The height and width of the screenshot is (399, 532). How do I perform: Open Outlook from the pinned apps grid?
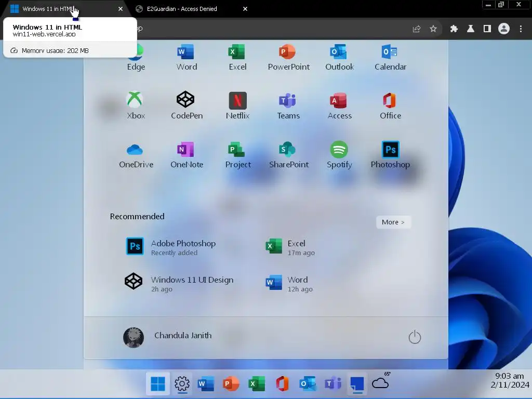coord(339,58)
